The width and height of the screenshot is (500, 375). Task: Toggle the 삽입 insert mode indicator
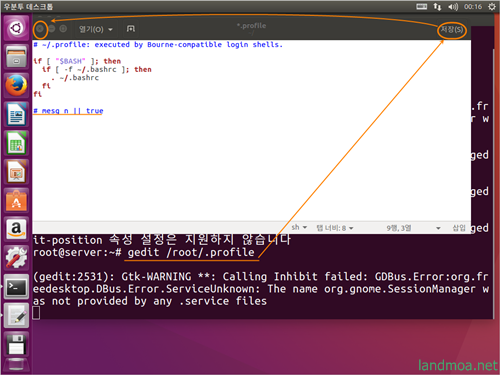[459, 228]
